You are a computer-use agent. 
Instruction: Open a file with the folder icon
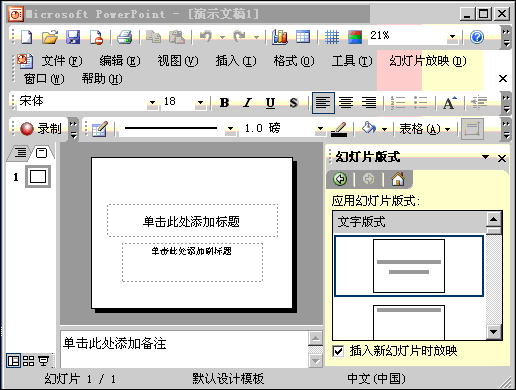point(50,37)
